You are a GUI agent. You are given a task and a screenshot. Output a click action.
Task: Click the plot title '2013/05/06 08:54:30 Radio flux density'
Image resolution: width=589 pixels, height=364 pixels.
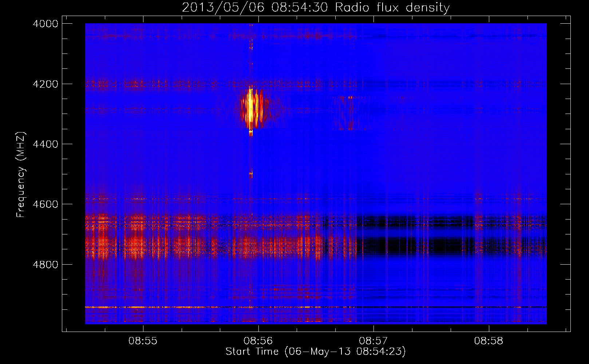pos(316,7)
